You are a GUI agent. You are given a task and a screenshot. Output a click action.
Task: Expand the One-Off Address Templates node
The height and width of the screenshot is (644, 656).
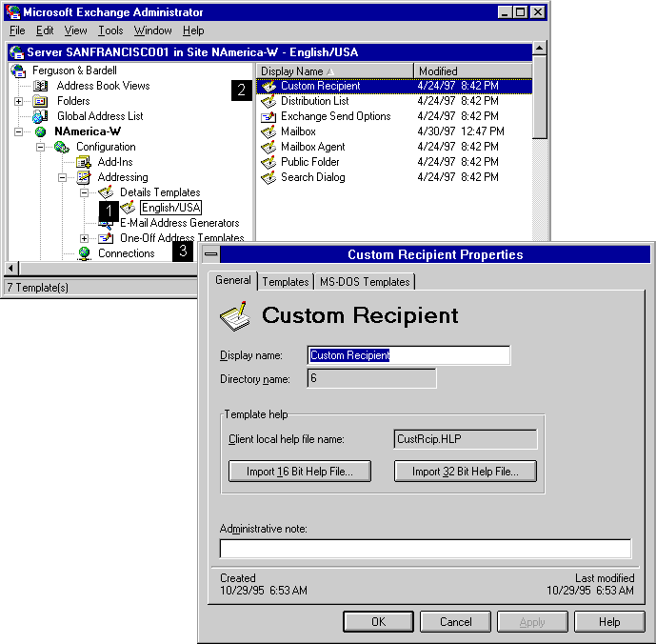coord(84,238)
